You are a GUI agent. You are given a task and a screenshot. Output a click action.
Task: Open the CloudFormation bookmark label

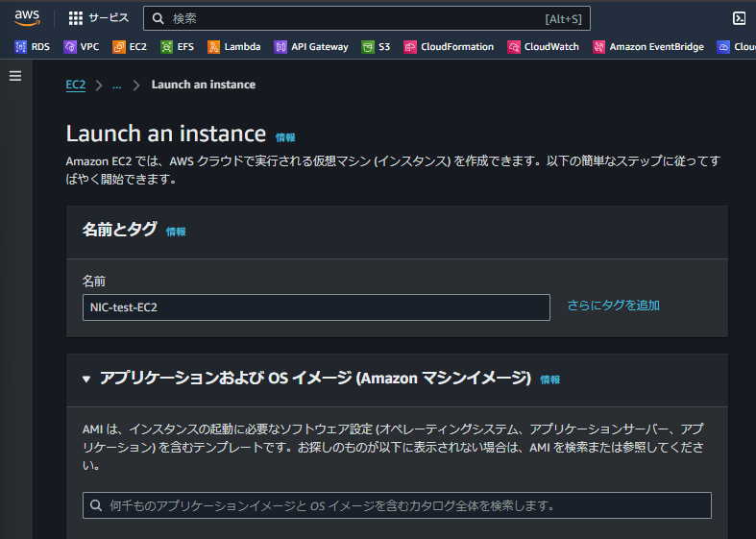[457, 47]
